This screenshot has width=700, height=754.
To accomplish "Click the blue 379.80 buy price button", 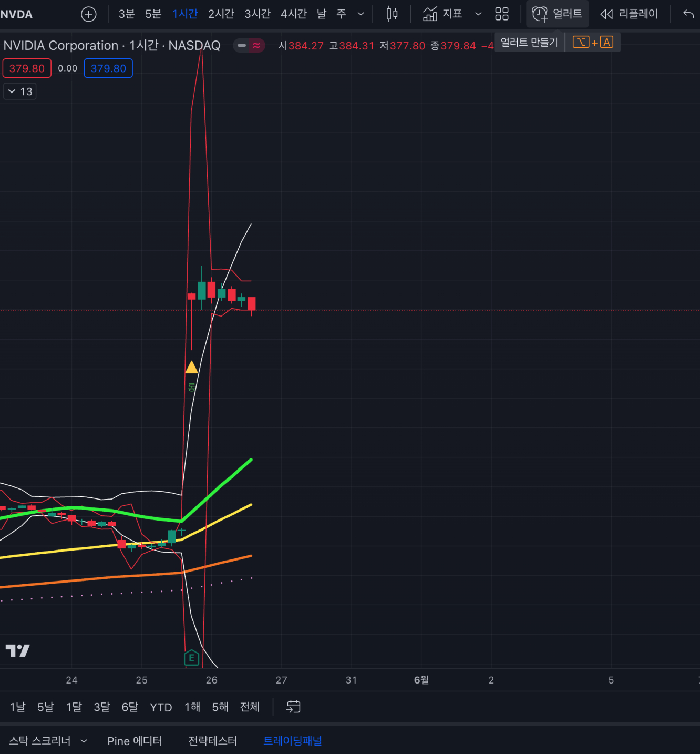I will [x=108, y=68].
